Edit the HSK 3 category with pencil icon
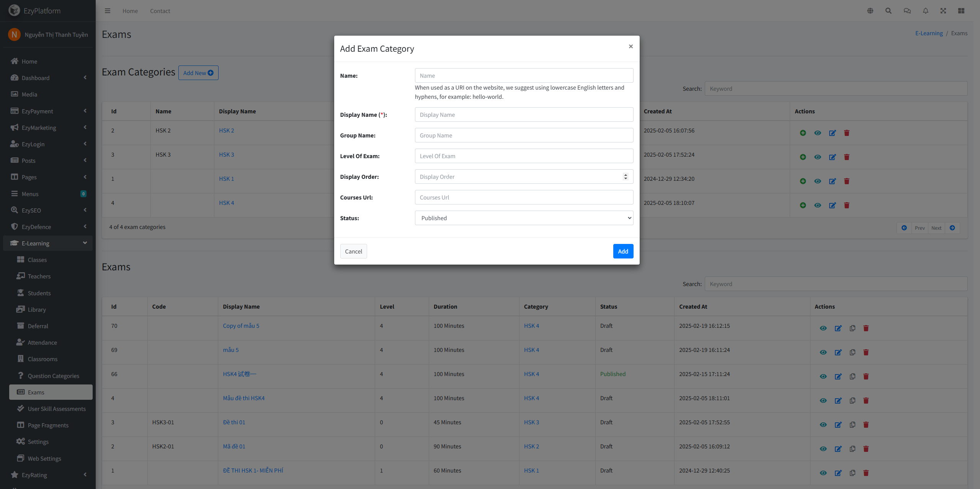 click(832, 157)
